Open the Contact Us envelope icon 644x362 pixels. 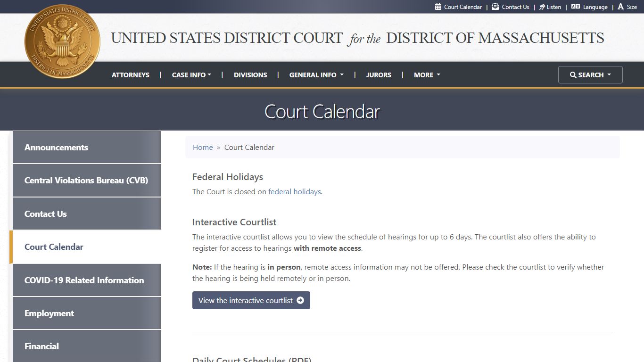[x=495, y=7]
